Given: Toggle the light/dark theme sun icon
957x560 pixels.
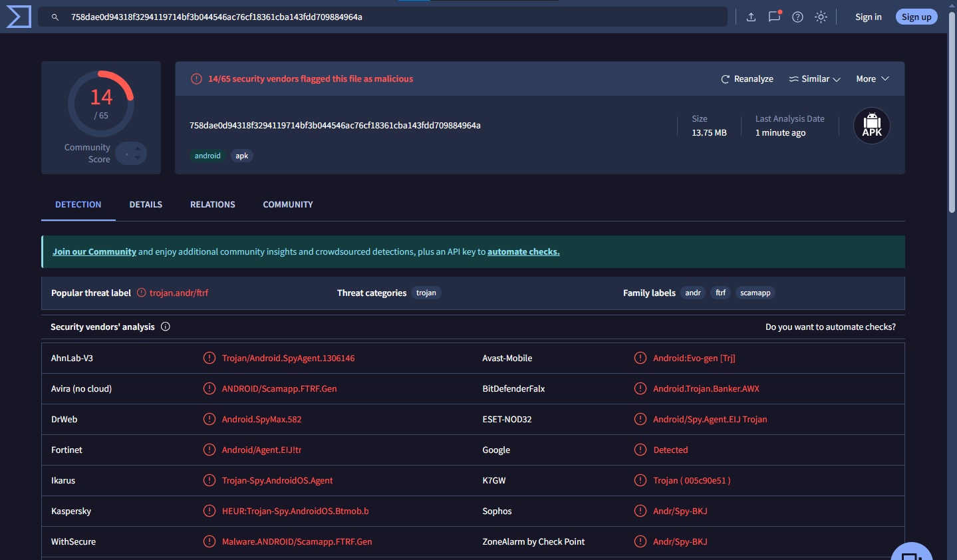Looking at the screenshot, I should tap(821, 17).
